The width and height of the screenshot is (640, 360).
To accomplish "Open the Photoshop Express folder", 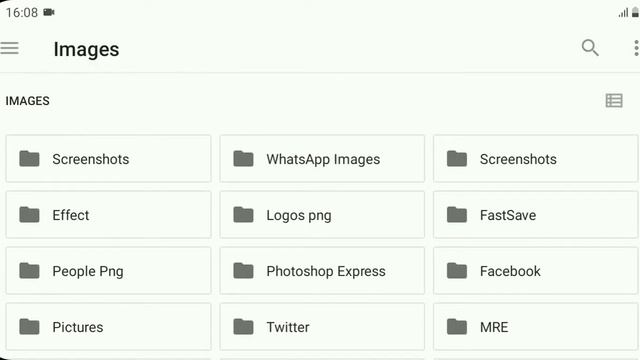I will [322, 271].
